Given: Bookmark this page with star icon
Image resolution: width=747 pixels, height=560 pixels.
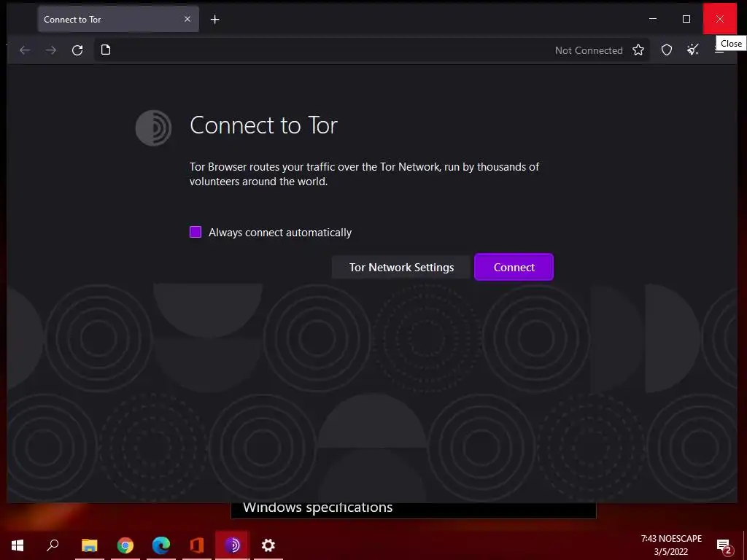Looking at the screenshot, I should [x=638, y=50].
